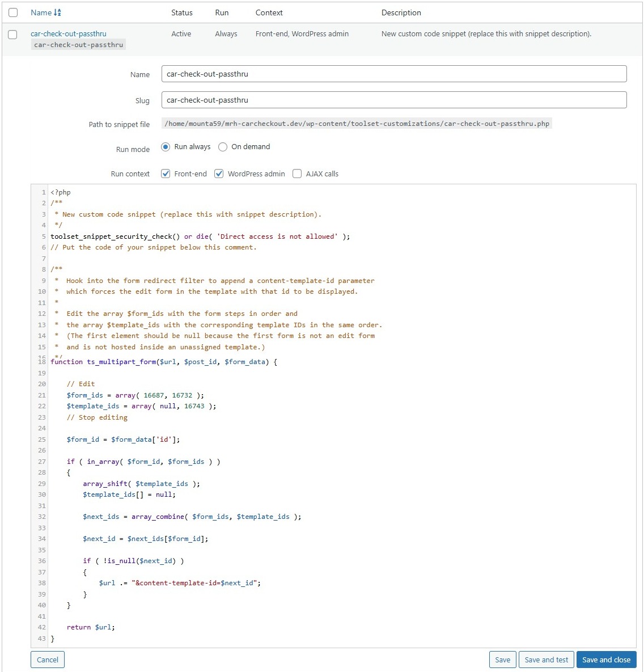This screenshot has width=644, height=672.
Task: Click the Always run cell
Action: [x=226, y=33]
